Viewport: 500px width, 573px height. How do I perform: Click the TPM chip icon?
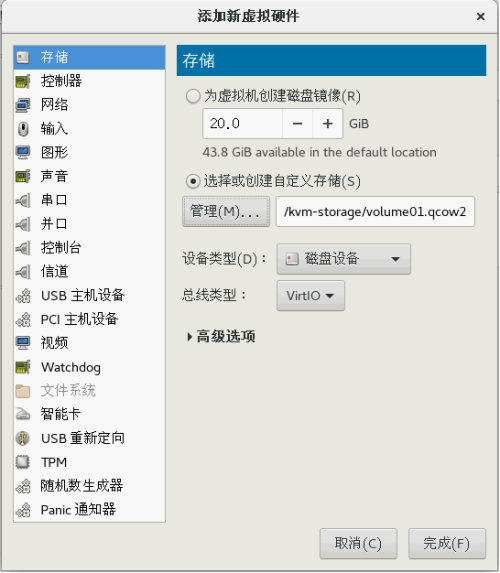tap(23, 462)
